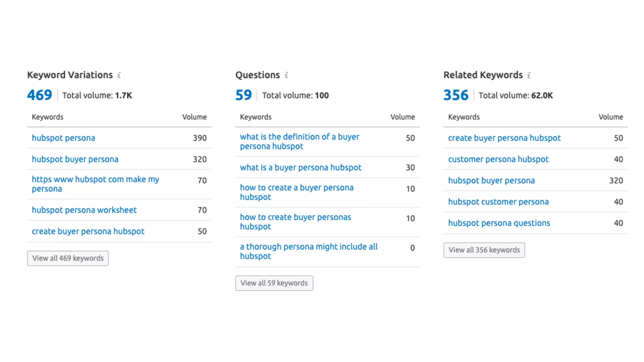Click the 356 related keywords count
Image resolution: width=644 pixels, height=362 pixels.
click(456, 95)
